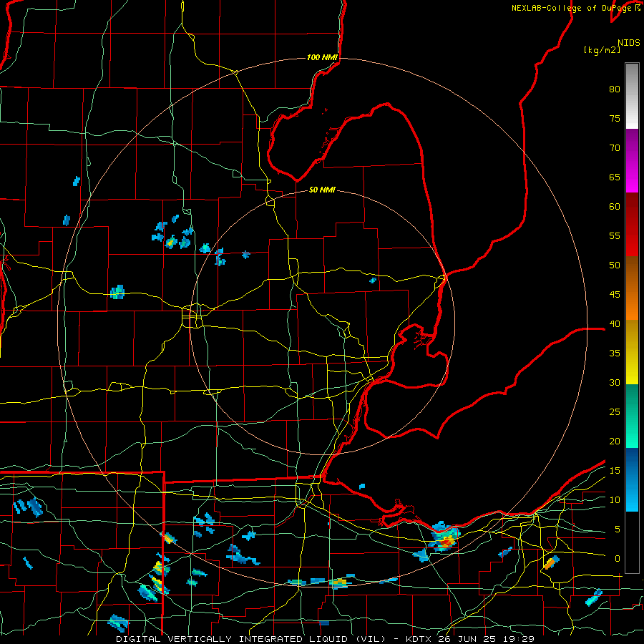Click the 50 NMI range ring label
This screenshot has height=644, width=644.
pos(322,190)
